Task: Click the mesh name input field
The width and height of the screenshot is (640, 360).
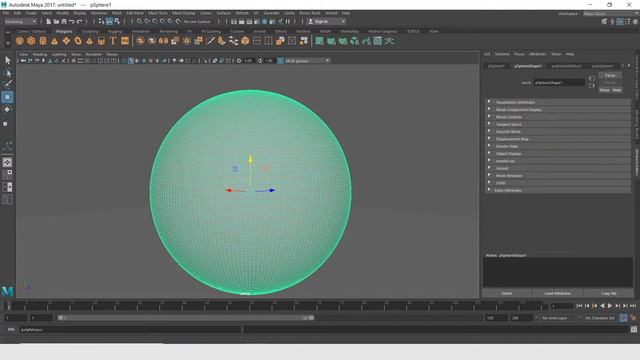Action: point(559,82)
